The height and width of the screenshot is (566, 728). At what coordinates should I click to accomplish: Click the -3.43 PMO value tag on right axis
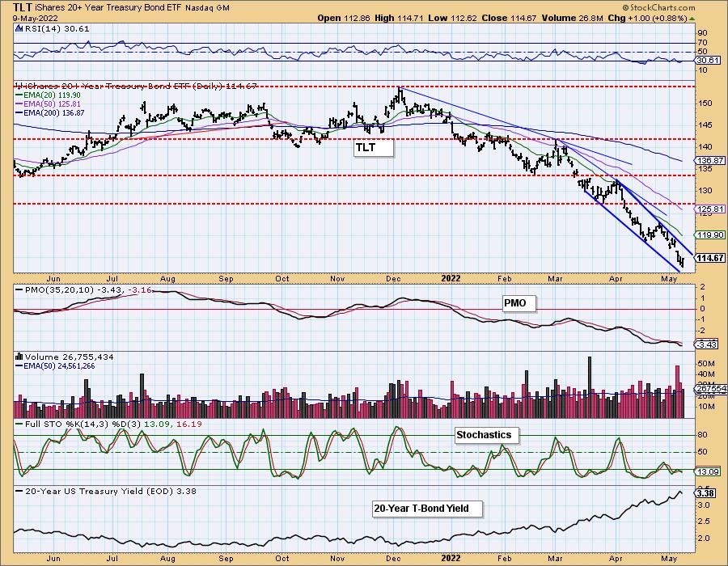(707, 344)
